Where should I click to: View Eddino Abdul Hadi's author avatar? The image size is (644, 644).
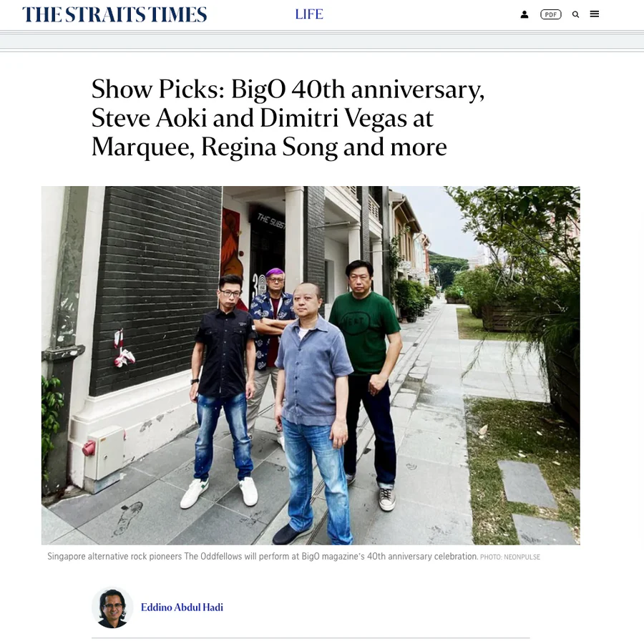(x=112, y=608)
